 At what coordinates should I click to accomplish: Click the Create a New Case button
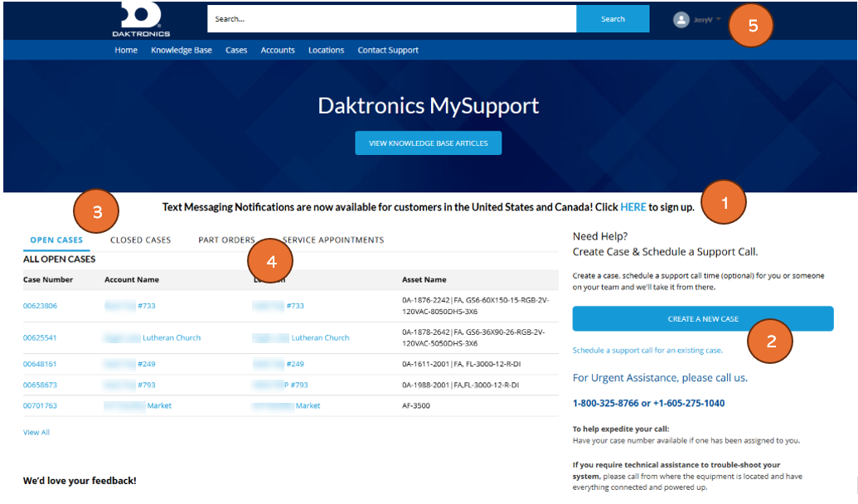(703, 318)
